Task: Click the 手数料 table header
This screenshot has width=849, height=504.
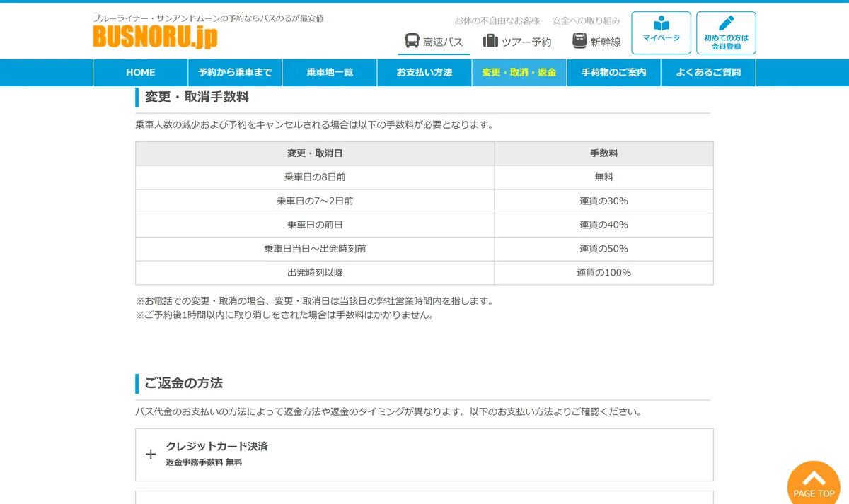Action: (x=603, y=153)
